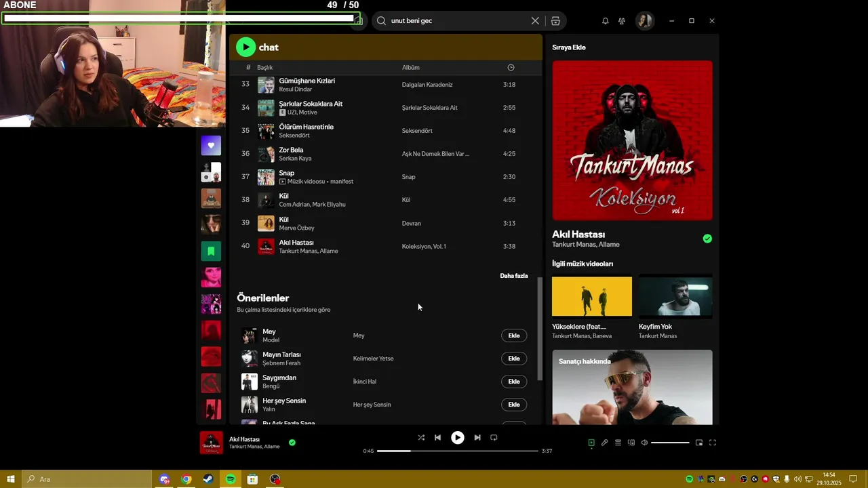Open the Keyfim Yok music video thumbnail
Screen dimensions: 868x488
(x=675, y=296)
